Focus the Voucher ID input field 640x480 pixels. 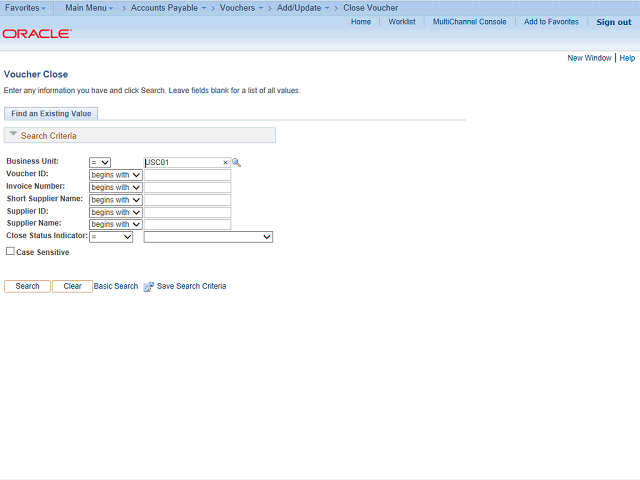pyautogui.click(x=187, y=175)
